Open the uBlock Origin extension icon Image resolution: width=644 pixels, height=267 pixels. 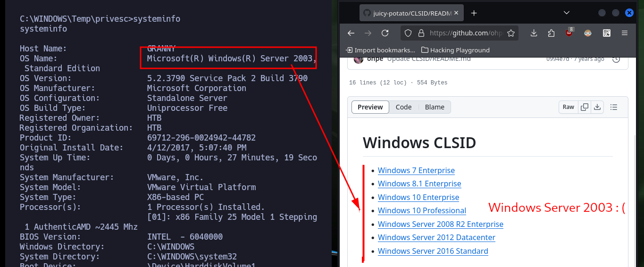point(569,33)
